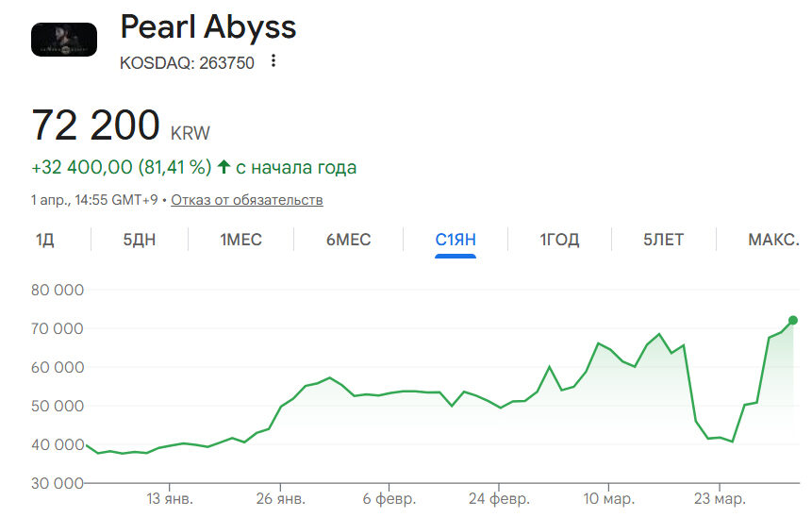Choose the 5ЛЕТ time range

point(663,240)
